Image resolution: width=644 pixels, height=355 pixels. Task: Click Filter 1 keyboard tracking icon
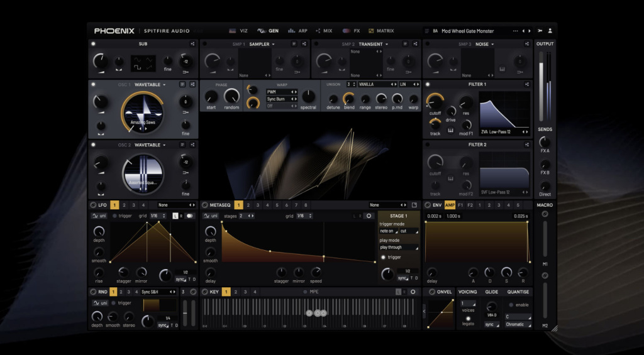(450, 131)
